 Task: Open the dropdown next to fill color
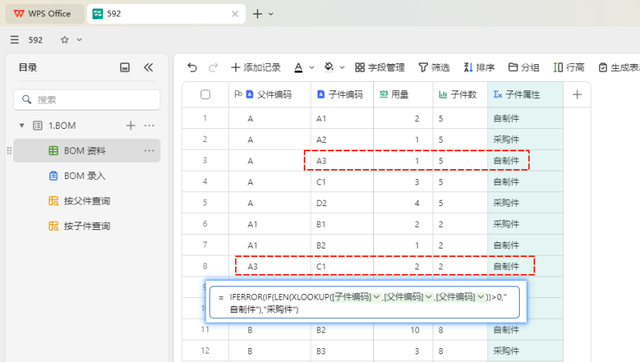tap(342, 68)
